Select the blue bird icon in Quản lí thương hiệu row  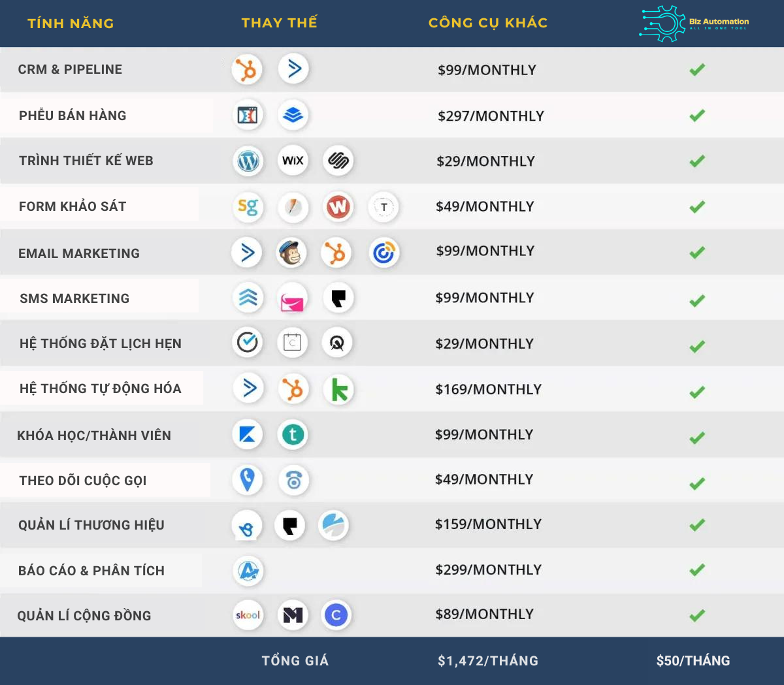pos(247,526)
